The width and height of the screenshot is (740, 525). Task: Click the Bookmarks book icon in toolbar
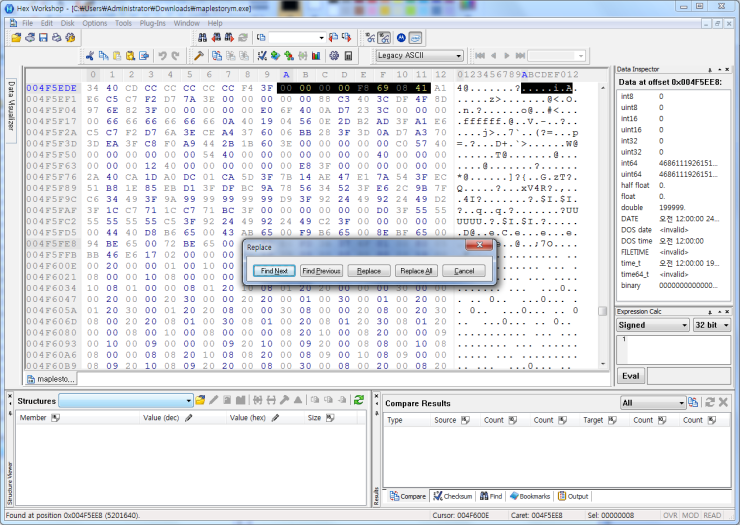point(275,56)
